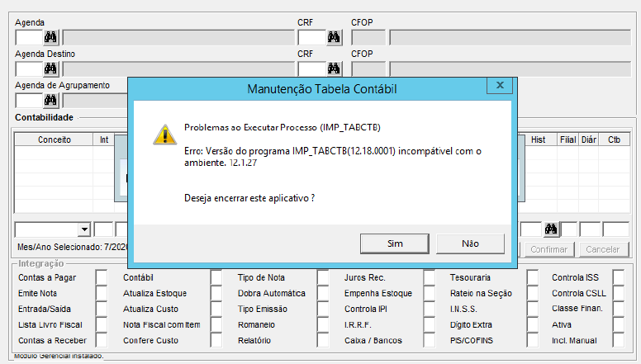
Task: Toggle the Lista Livro Fiscal checkbox
Action: (x=102, y=324)
